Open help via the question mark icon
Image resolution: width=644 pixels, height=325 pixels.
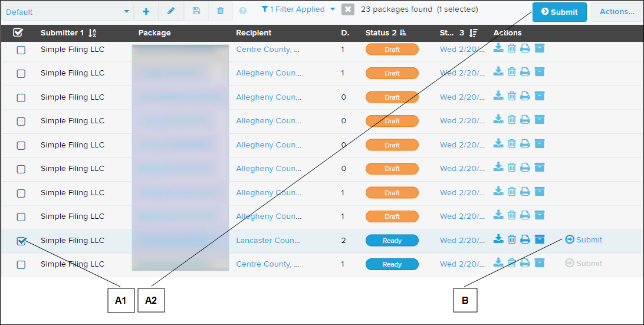pyautogui.click(x=243, y=11)
